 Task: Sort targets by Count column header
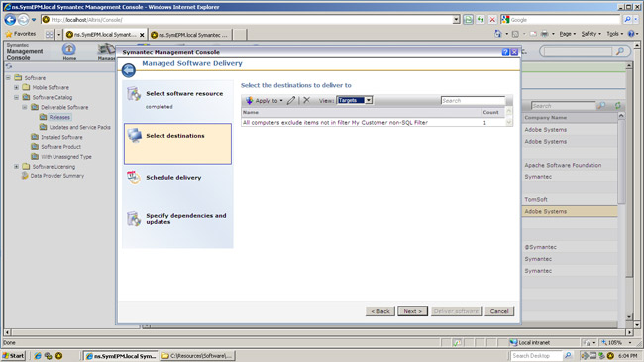492,112
